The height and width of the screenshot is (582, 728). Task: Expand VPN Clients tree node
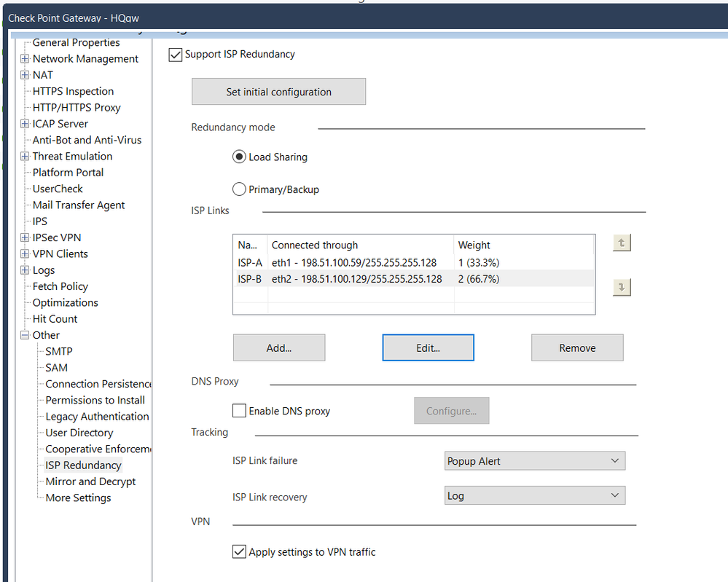point(25,254)
